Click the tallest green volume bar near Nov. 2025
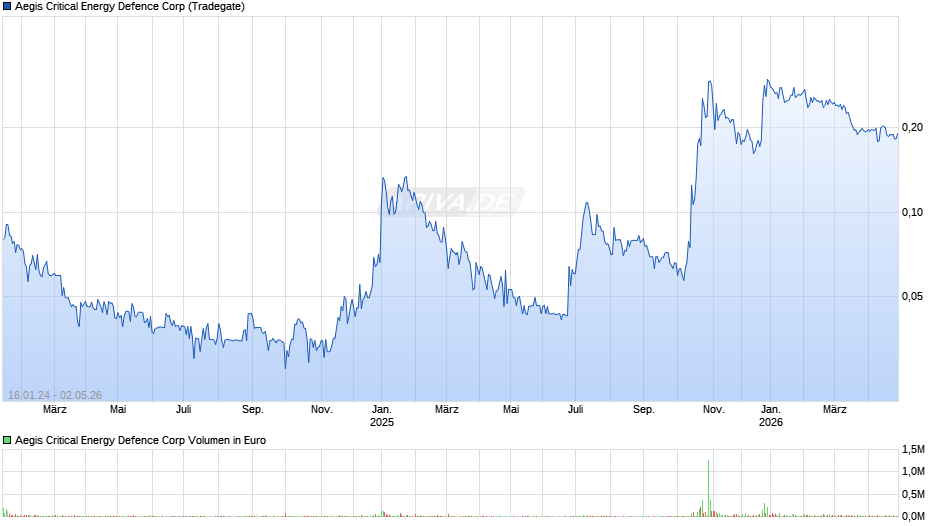The width and height of the screenshot is (940, 526). 709,488
